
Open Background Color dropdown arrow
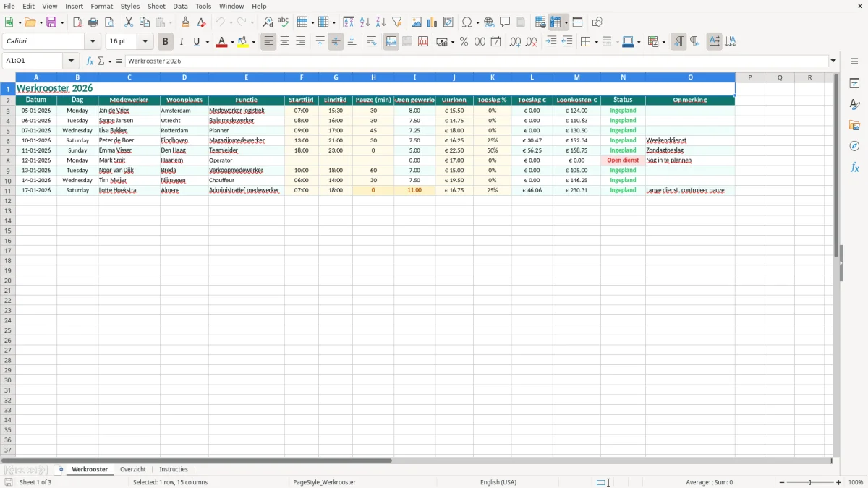254,42
